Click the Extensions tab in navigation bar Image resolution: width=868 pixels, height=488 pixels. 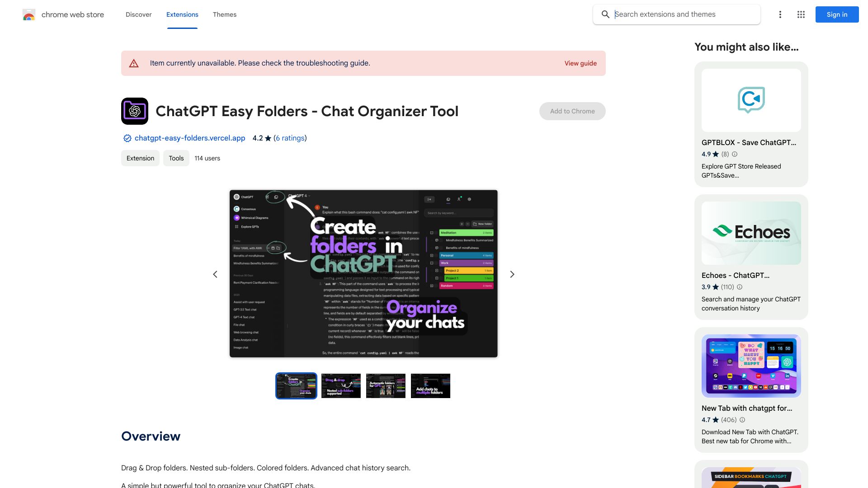pos(182,14)
